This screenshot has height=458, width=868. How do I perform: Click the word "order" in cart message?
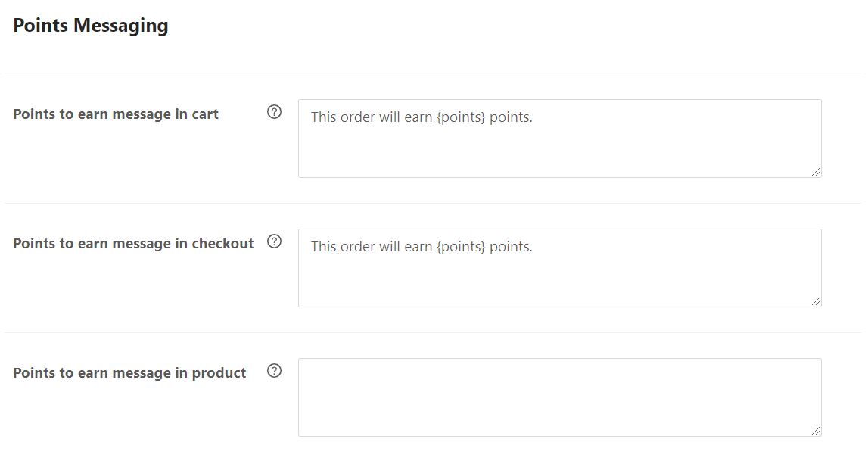pyautogui.click(x=357, y=118)
